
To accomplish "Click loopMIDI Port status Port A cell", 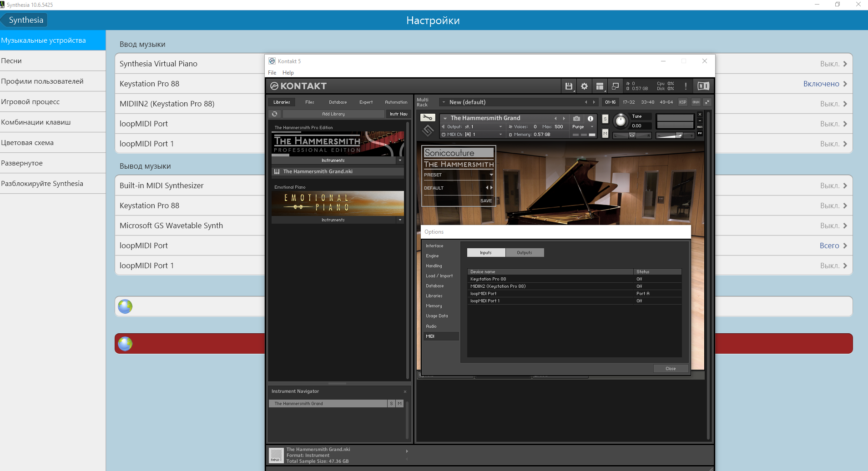I will [x=657, y=294].
